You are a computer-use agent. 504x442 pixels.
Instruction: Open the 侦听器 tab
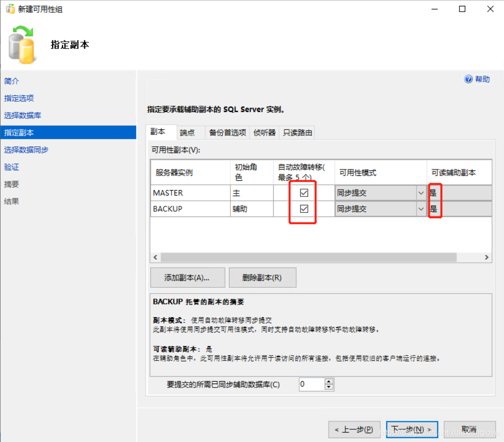264,133
